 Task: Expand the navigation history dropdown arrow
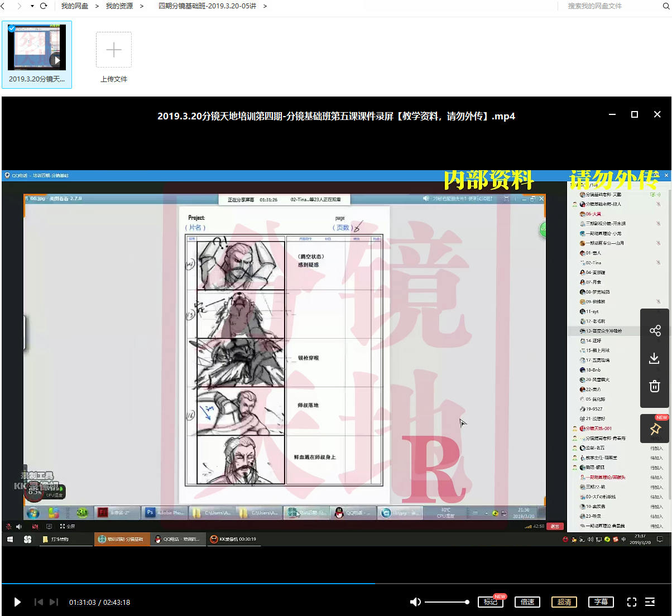pos(32,6)
